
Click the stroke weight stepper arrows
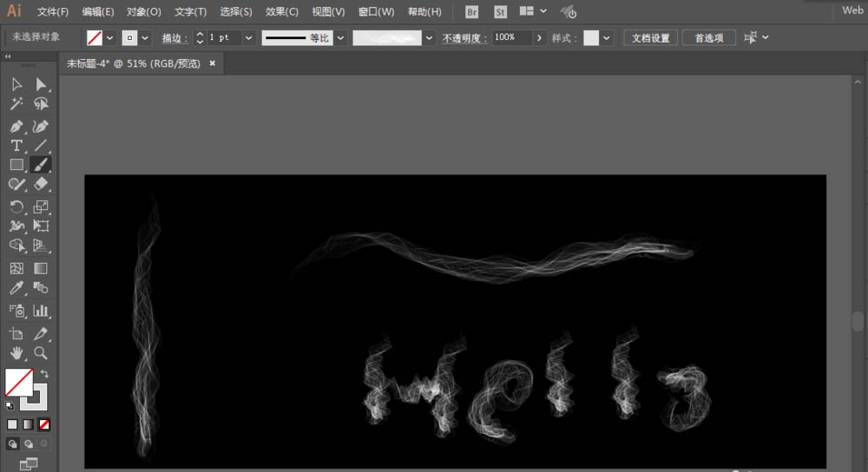click(x=200, y=37)
